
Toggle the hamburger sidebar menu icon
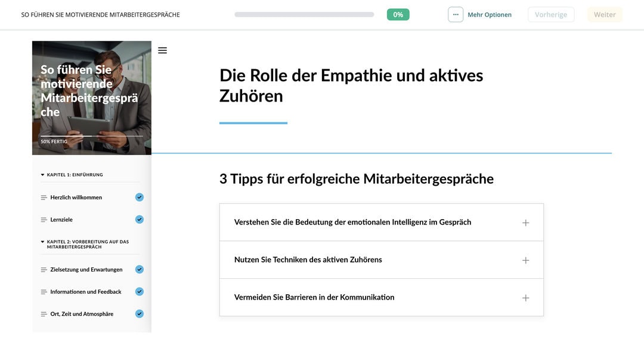coord(162,51)
